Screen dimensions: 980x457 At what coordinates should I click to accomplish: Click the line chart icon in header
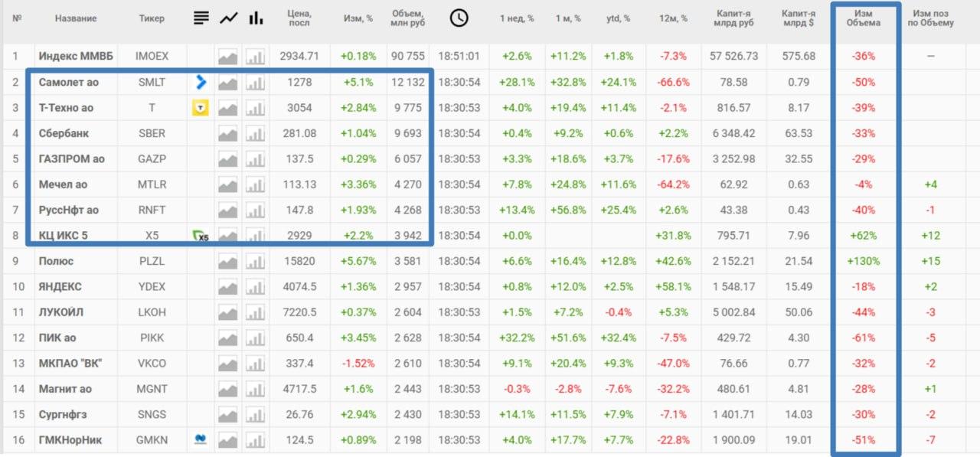point(228,18)
